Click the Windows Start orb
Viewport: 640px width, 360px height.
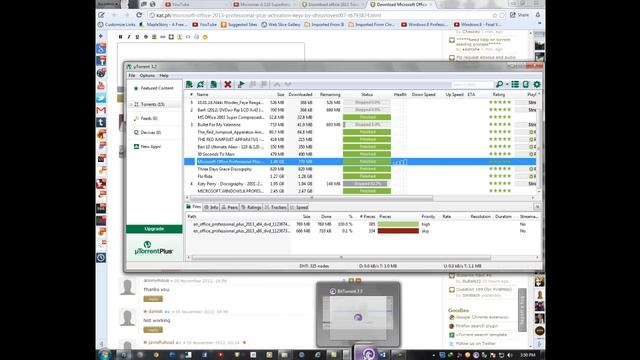(104, 354)
